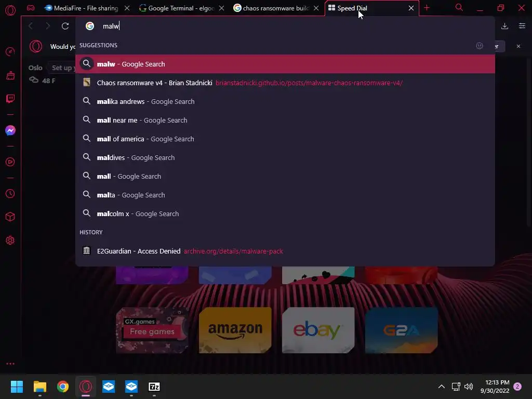Viewport: 532px width, 399px height.
Task: Switch to chaos ransomware builder tab
Action: (276, 8)
